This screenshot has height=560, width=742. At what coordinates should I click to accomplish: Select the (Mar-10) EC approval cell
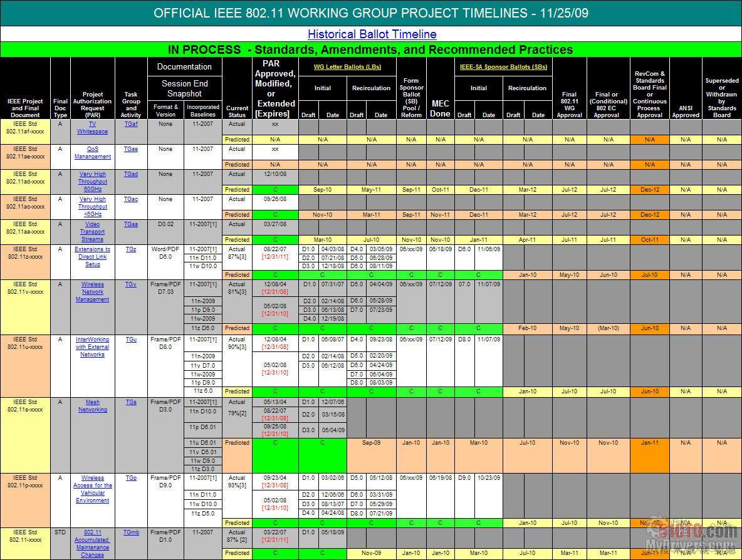(x=609, y=328)
